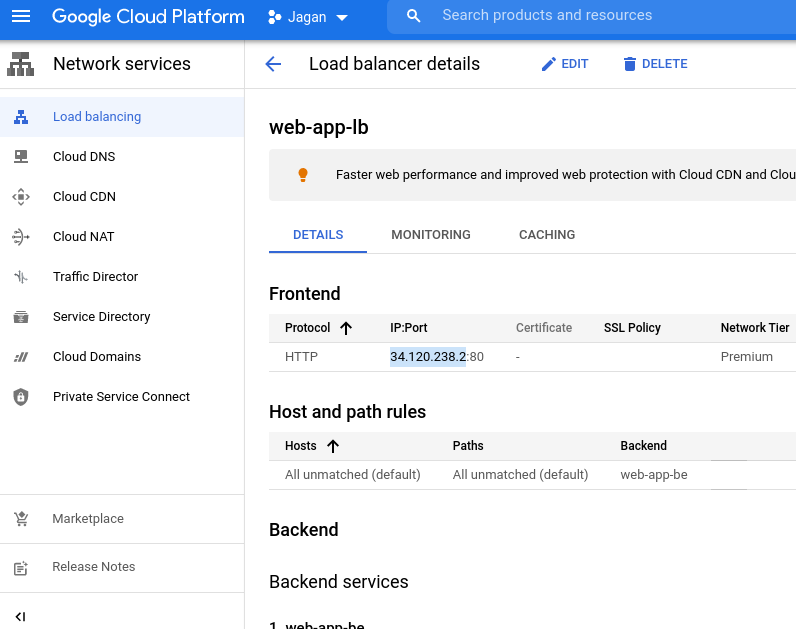Sort by Hosts column header

[301, 446]
